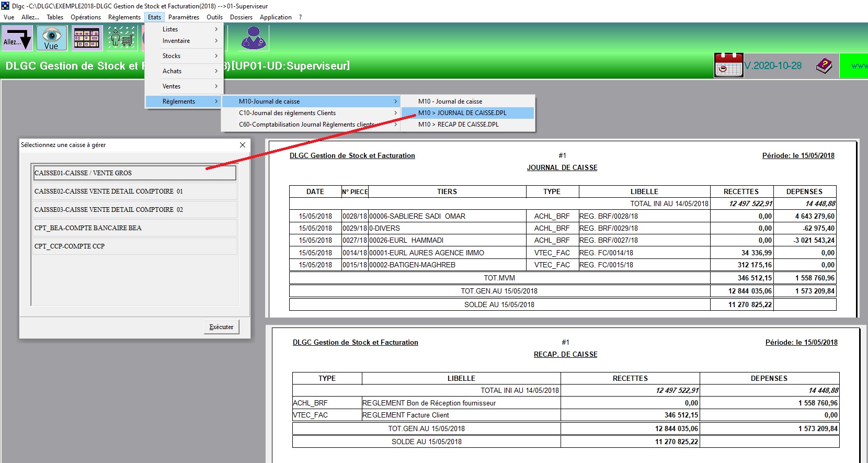Expand C10-Journal des règlements Clients submenu

pos(312,113)
